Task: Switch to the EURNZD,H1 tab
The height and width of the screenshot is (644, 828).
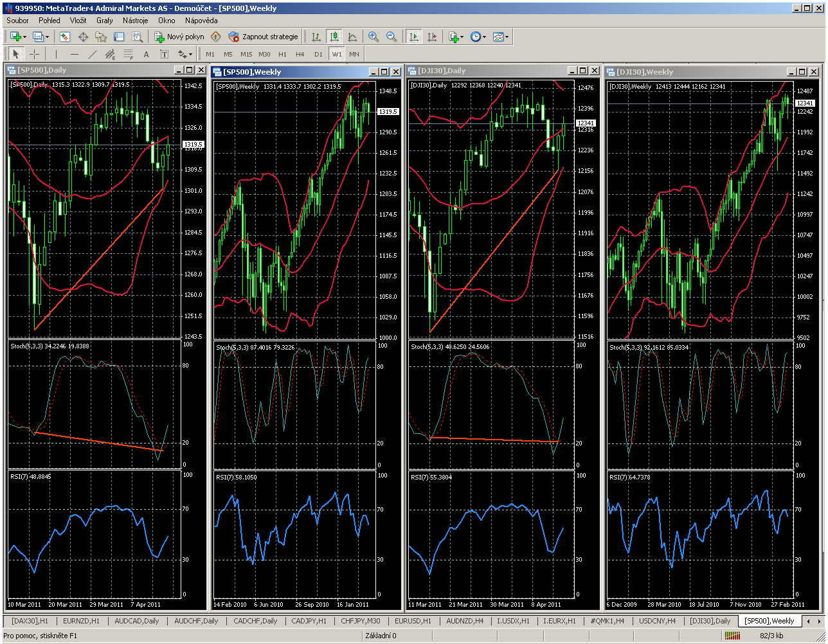Action: (x=81, y=621)
